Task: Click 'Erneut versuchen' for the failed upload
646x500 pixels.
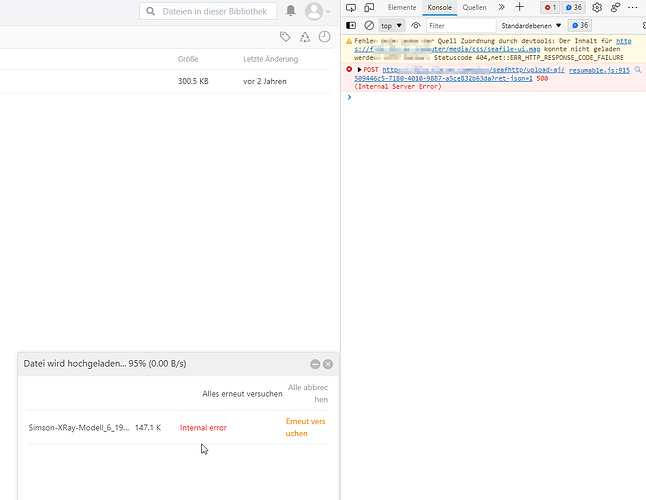Action: pyautogui.click(x=305, y=427)
